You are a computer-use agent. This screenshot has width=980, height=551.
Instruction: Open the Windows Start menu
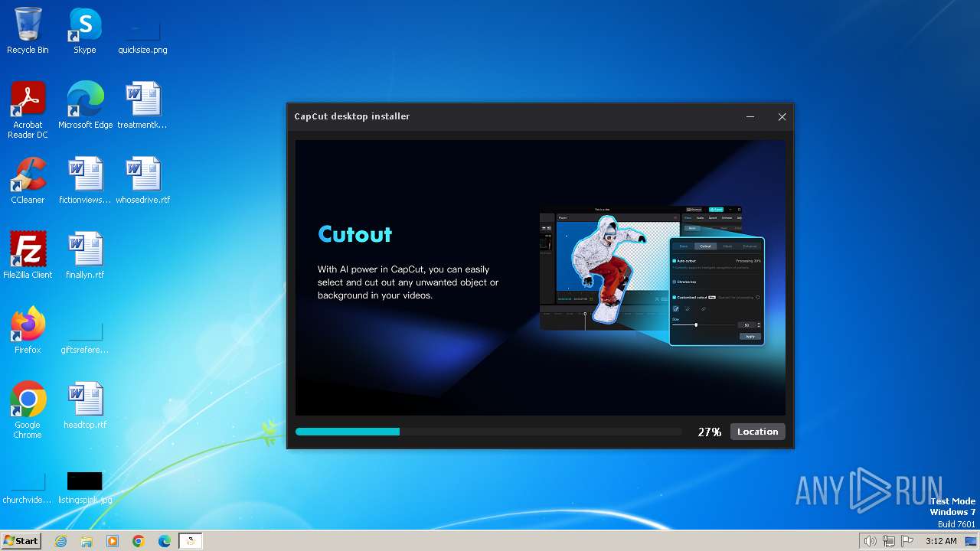tap(21, 540)
